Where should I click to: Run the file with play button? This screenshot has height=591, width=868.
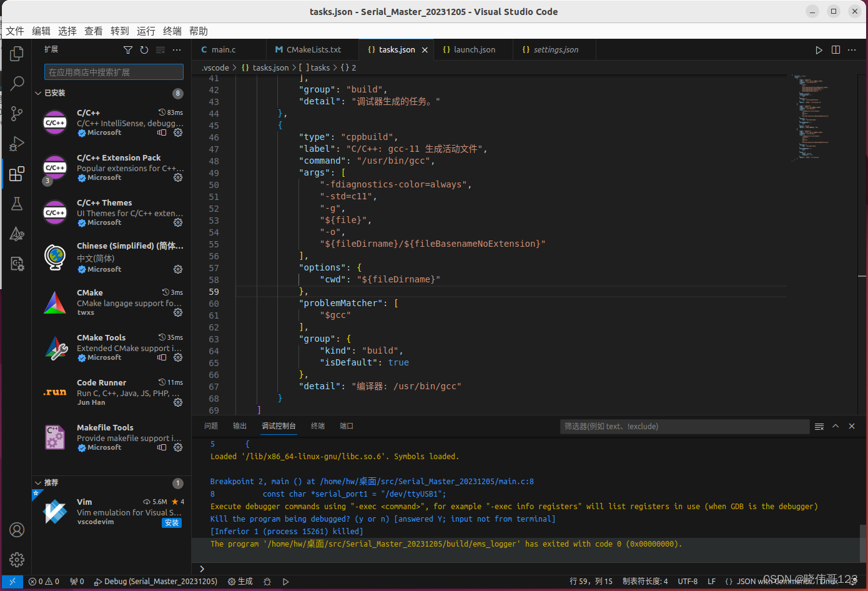(x=819, y=50)
